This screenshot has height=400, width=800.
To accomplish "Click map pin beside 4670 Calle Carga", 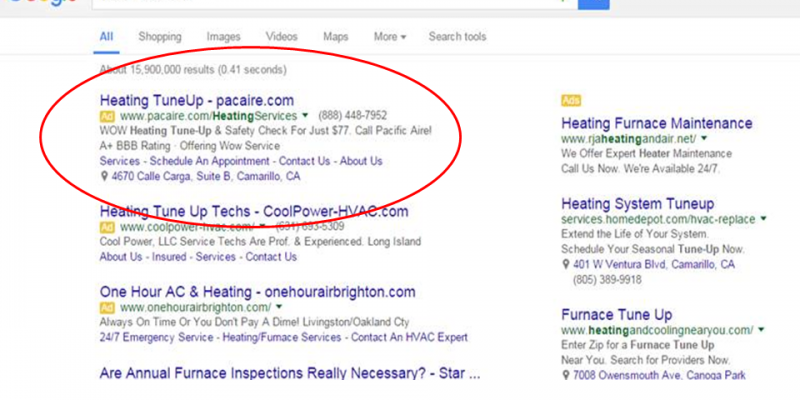I will 105,177.
